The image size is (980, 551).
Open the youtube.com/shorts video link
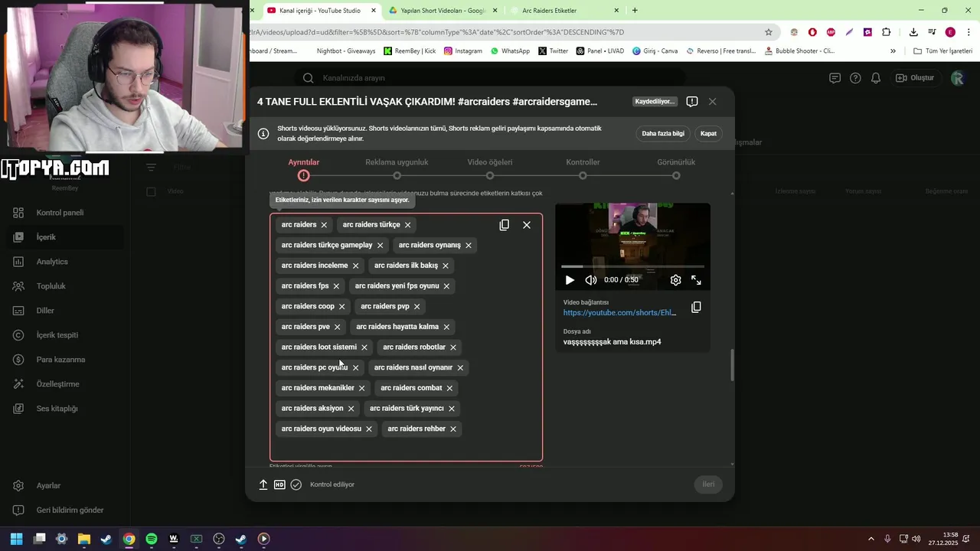click(x=619, y=313)
